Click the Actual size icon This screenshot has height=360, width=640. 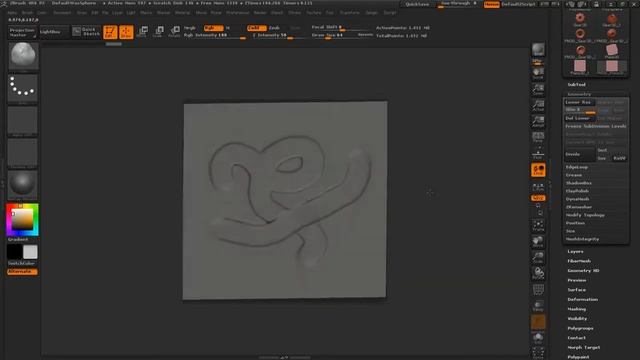click(x=538, y=105)
